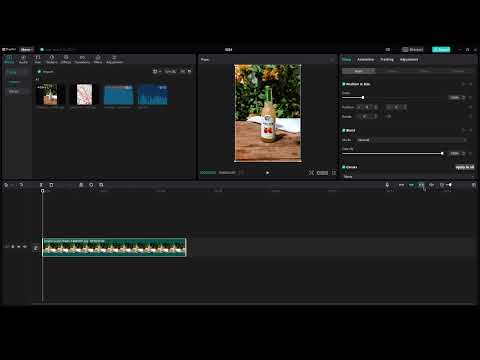Select the bottle photo clip on timeline
480x360 pixels.
pos(114,247)
